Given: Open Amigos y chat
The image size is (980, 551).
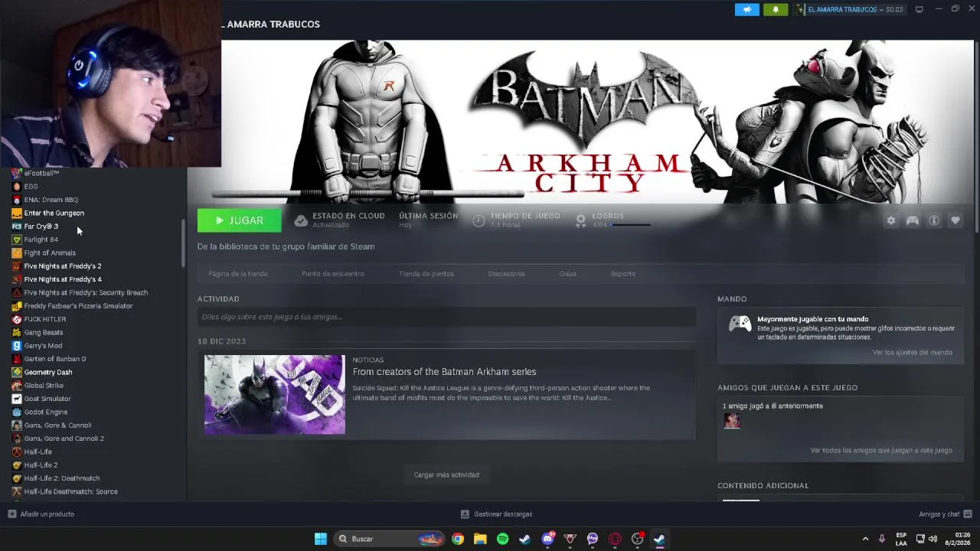Looking at the screenshot, I should coord(946,514).
